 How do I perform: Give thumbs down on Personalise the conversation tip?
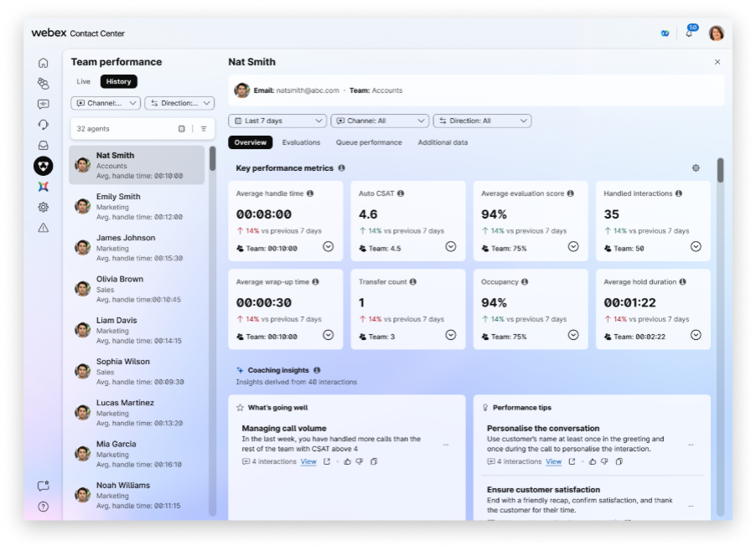[604, 462]
